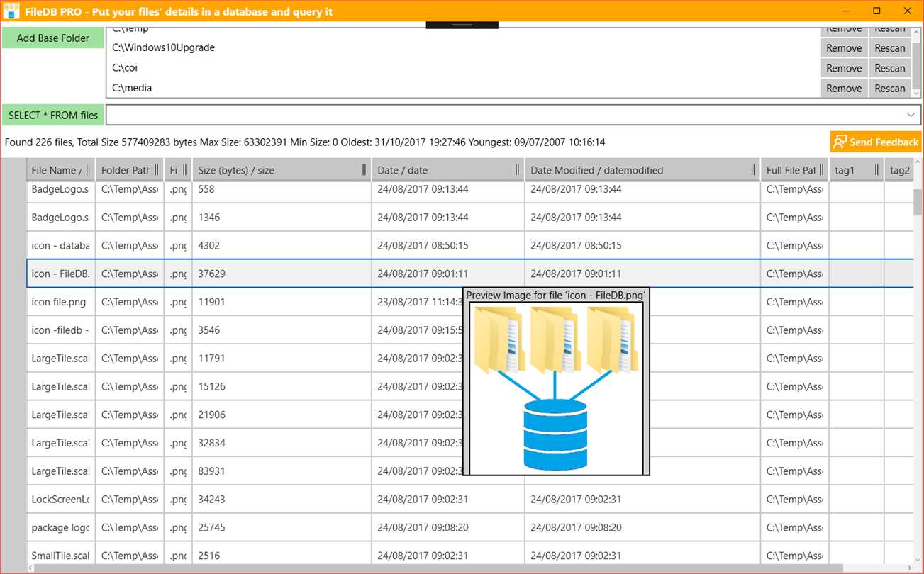Select the size cell showing 558
Viewport: 924px width, 574px height.
[x=282, y=190]
